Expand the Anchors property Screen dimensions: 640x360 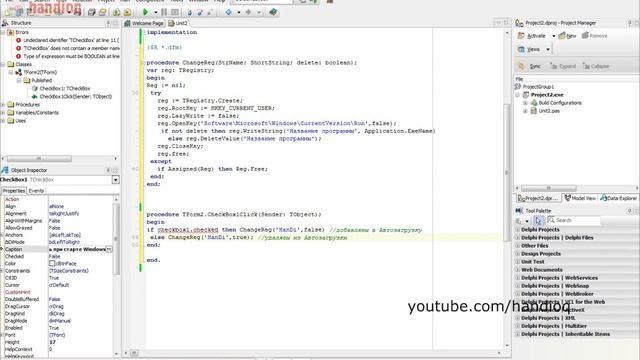[2, 235]
